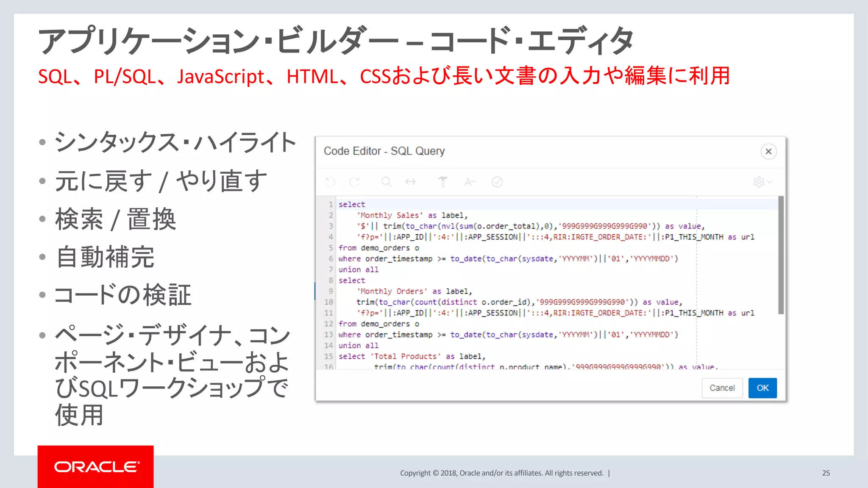868x488 pixels.
Task: Click the Replace double-arrow icon
Action: click(410, 182)
